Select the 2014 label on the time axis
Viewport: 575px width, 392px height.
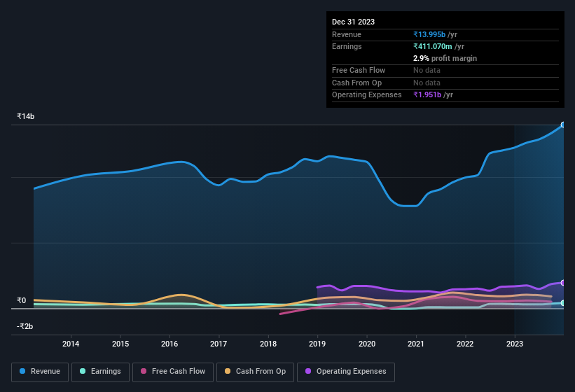click(x=71, y=344)
